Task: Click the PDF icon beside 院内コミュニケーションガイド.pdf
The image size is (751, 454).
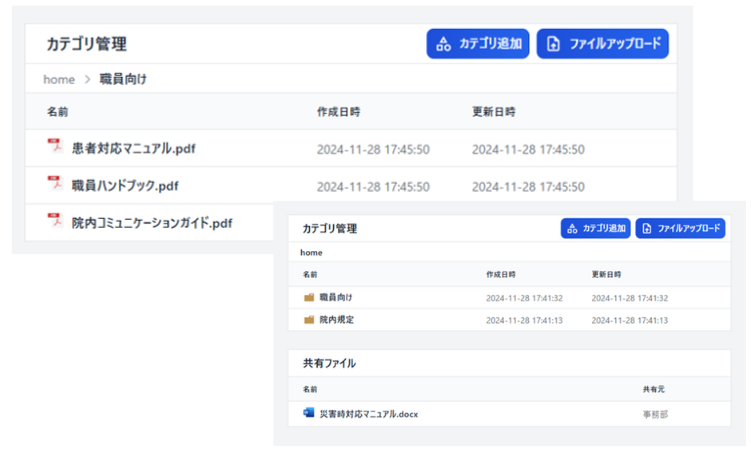Action: pyautogui.click(x=55, y=220)
